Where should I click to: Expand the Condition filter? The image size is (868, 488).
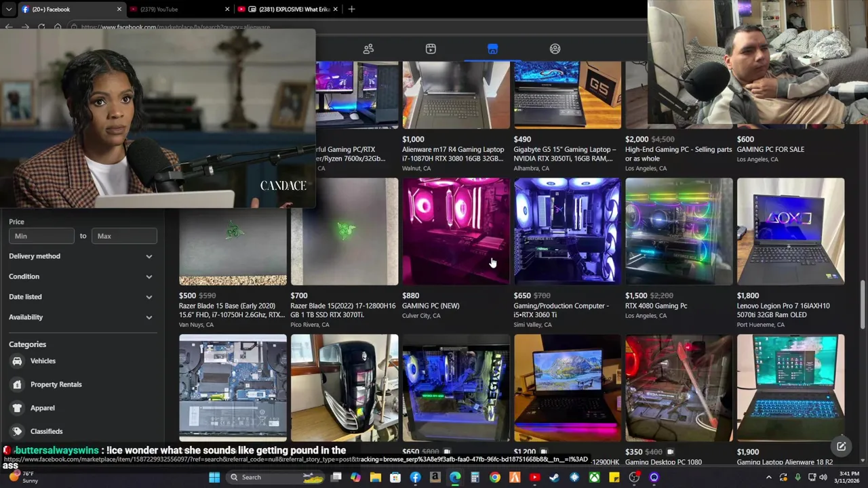pos(81,277)
